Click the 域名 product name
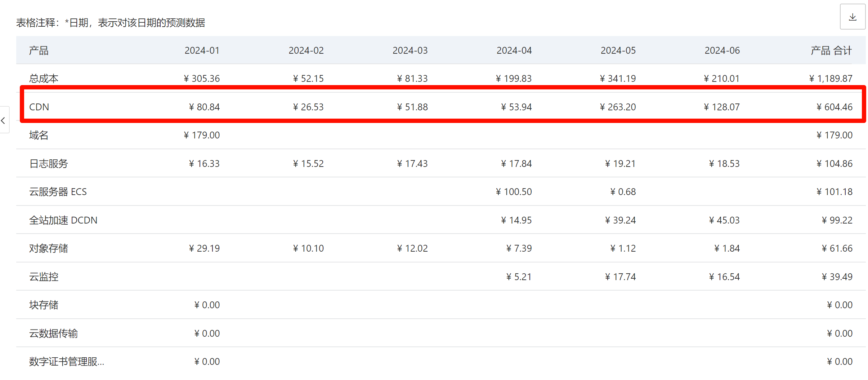The height and width of the screenshot is (380, 868). 39,135
